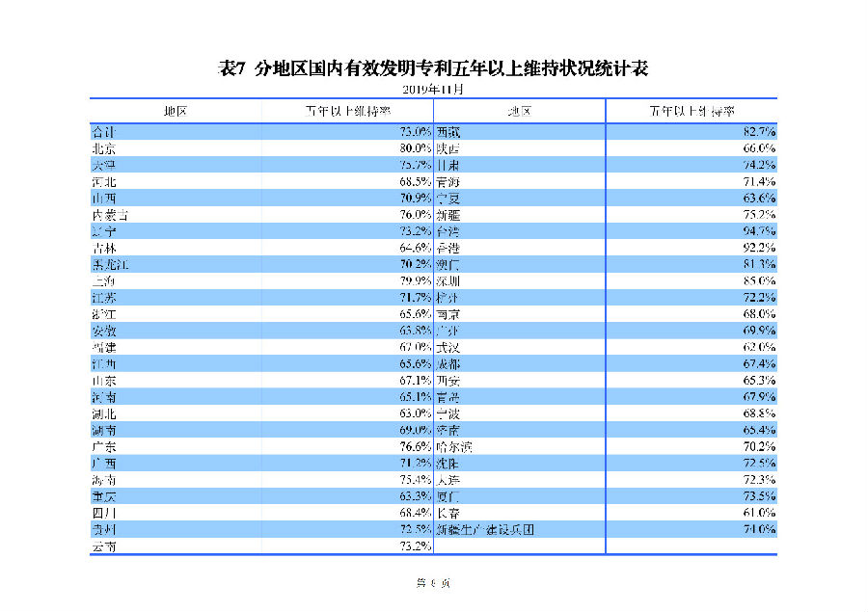The height and width of the screenshot is (612, 868).
Task: Click the 四川 region cell
Action: (102, 513)
